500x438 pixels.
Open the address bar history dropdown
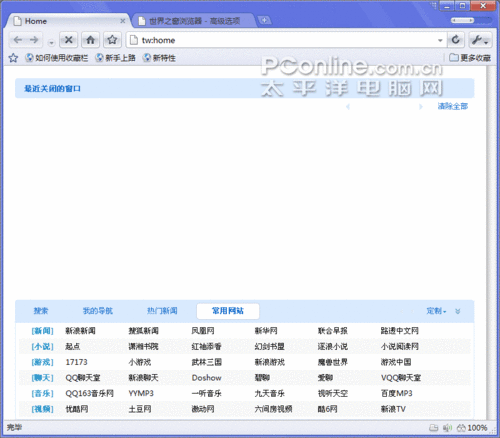(x=440, y=40)
